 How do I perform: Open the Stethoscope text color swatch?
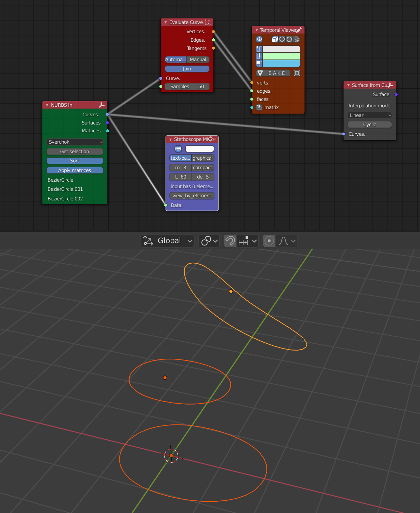[x=200, y=149]
